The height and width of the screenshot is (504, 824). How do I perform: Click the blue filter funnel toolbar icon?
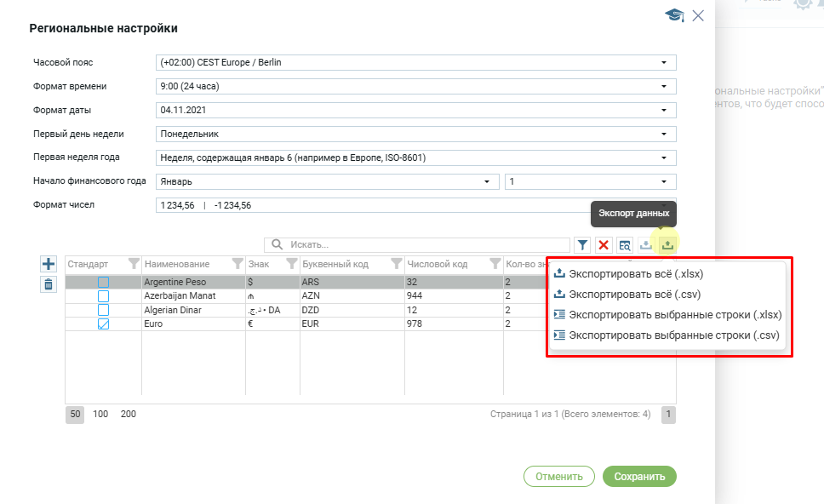pos(582,245)
